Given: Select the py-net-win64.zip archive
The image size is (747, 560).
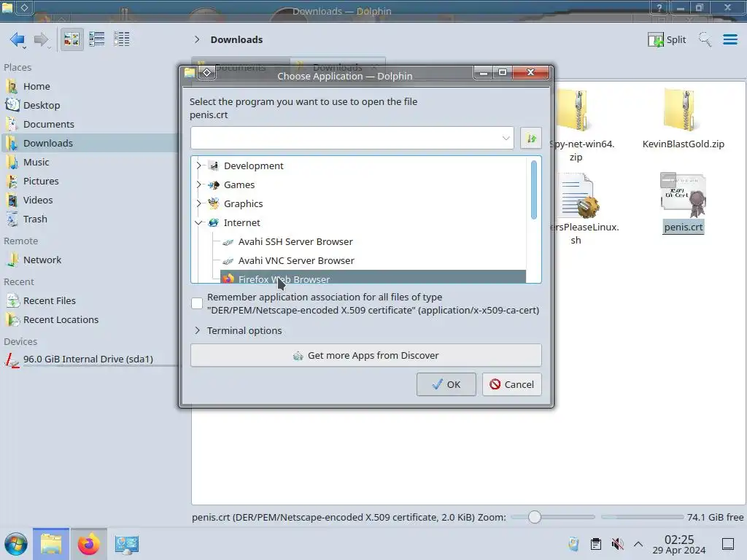Looking at the screenshot, I should tap(578, 125).
